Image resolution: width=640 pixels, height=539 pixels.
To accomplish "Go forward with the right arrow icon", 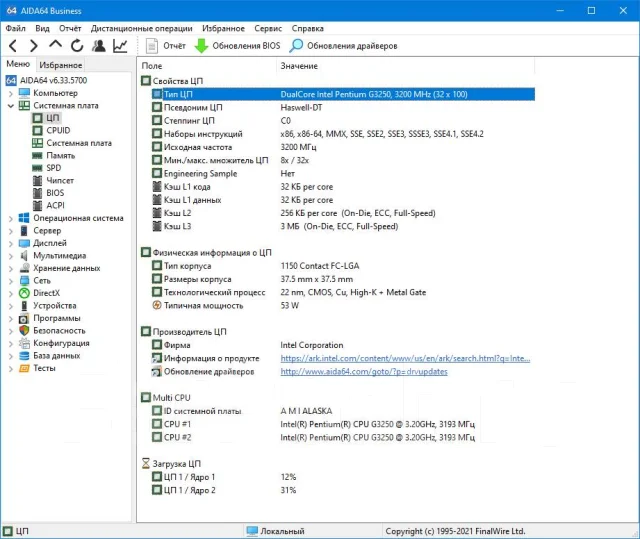I will point(34,46).
